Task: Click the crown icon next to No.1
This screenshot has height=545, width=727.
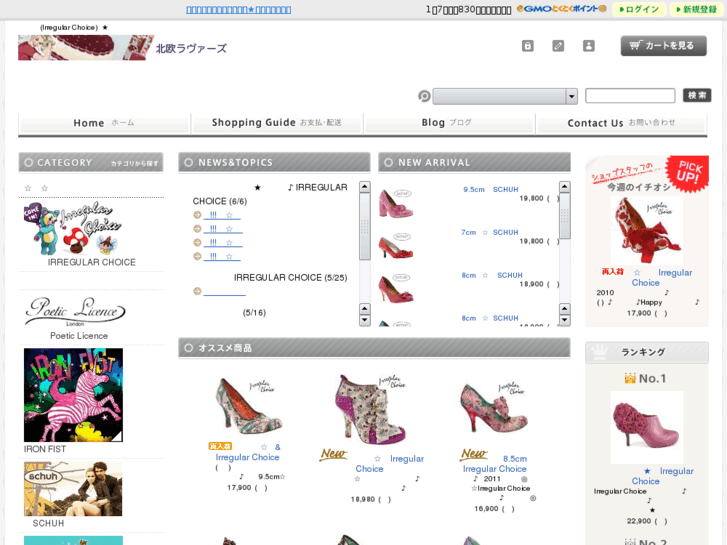Action: [630, 378]
